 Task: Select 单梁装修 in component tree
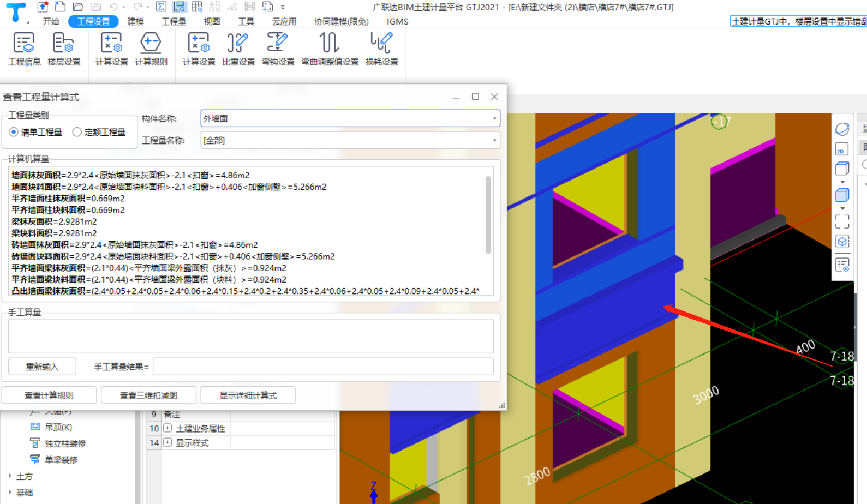pos(61,459)
